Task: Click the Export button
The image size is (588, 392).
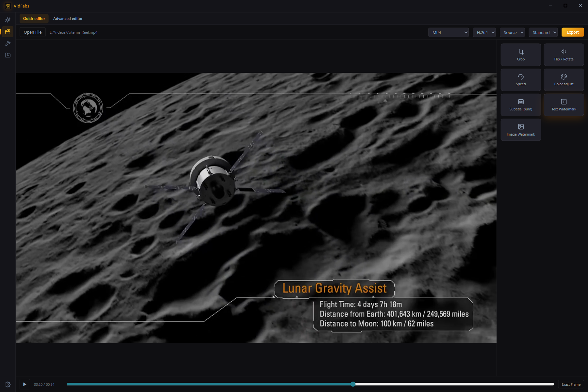Action: coord(573,32)
